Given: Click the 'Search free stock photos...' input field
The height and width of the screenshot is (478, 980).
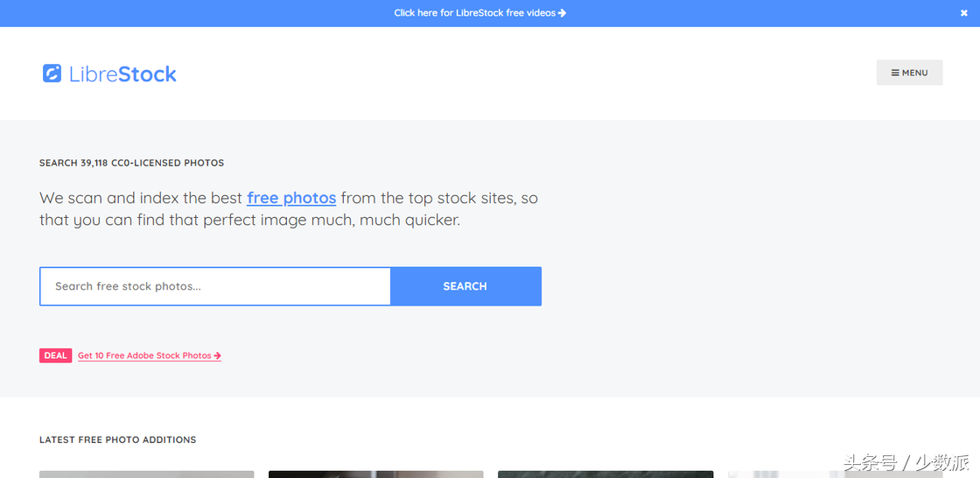Looking at the screenshot, I should (215, 286).
